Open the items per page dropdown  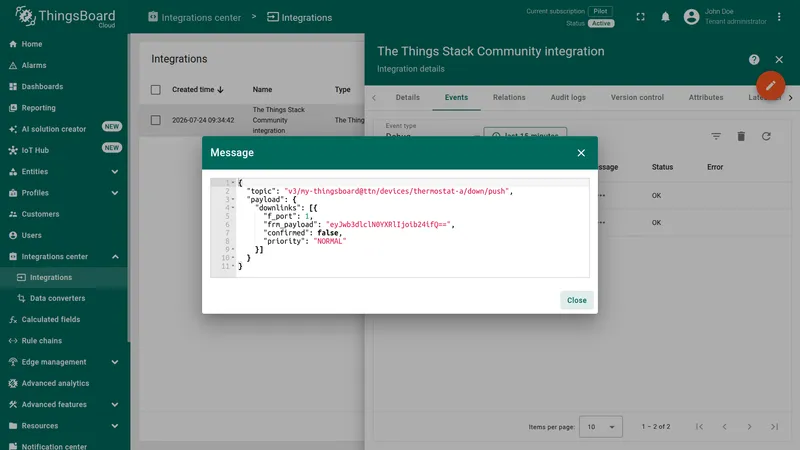pyautogui.click(x=601, y=427)
